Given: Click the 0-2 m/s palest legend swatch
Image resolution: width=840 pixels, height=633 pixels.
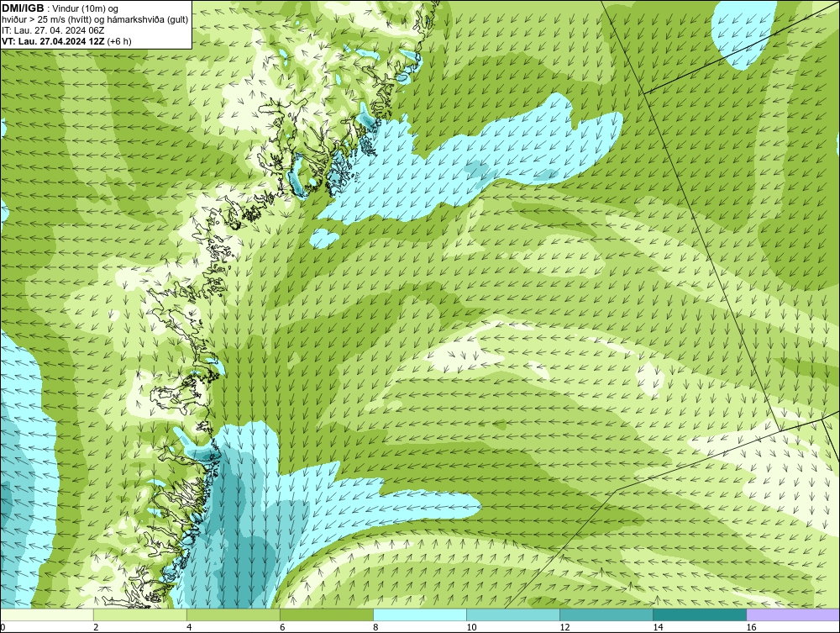Looking at the screenshot, I should [47, 615].
